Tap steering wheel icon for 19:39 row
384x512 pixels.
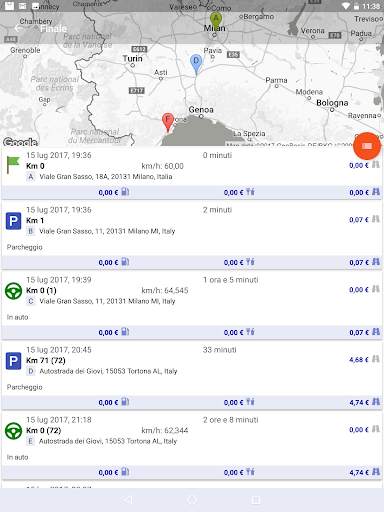[x=13, y=291]
